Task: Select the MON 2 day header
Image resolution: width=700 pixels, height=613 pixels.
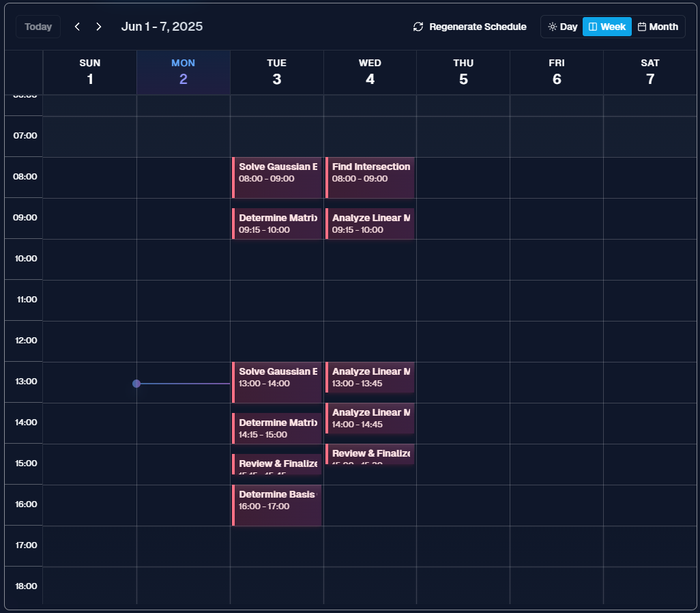Action: (x=183, y=72)
